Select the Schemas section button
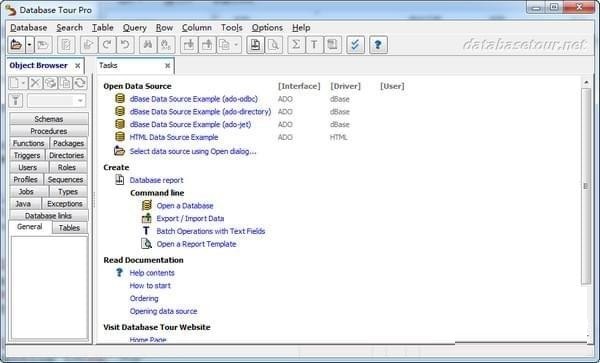The width and height of the screenshot is (600, 363). [49, 119]
